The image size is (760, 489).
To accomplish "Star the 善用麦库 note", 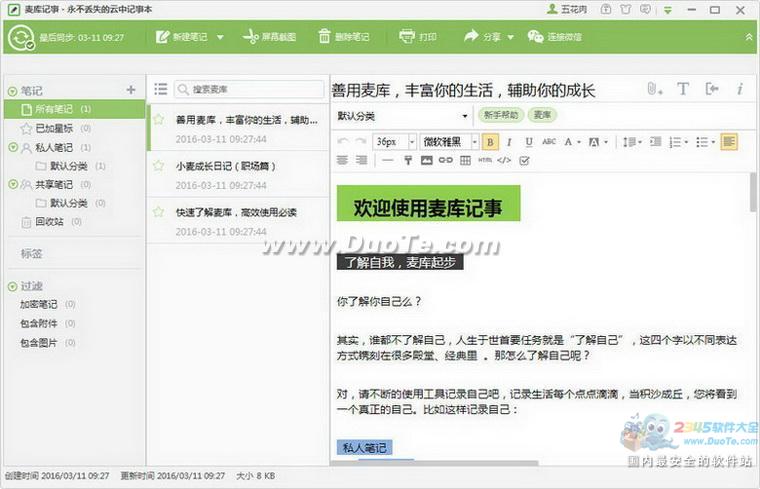I will [x=159, y=119].
